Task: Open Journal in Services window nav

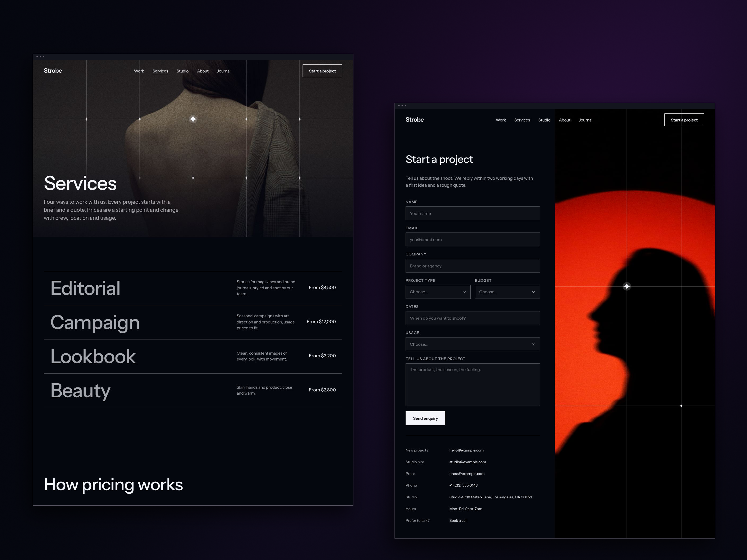Action: (x=224, y=71)
